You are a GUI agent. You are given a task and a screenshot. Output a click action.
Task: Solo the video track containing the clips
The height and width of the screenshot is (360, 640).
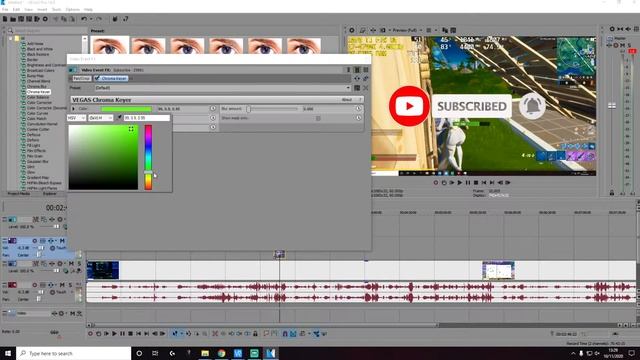coord(79,264)
